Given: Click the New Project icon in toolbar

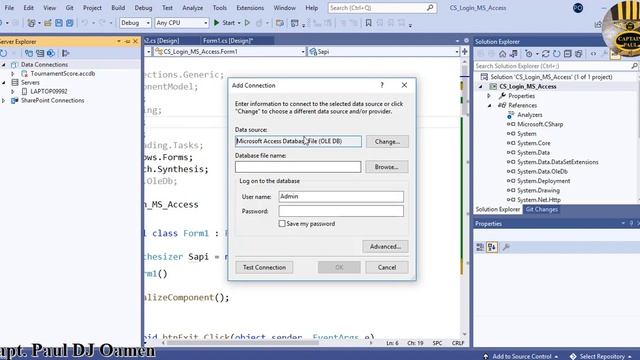Looking at the screenshot, I should 31,23.
